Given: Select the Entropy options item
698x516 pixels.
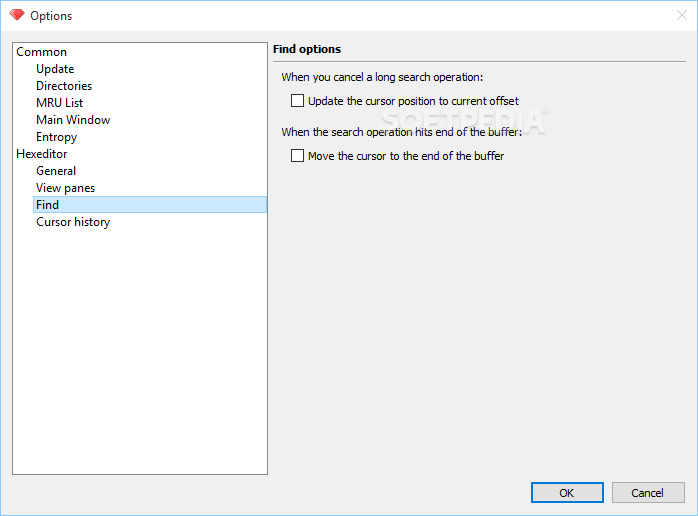Looking at the screenshot, I should [x=57, y=137].
